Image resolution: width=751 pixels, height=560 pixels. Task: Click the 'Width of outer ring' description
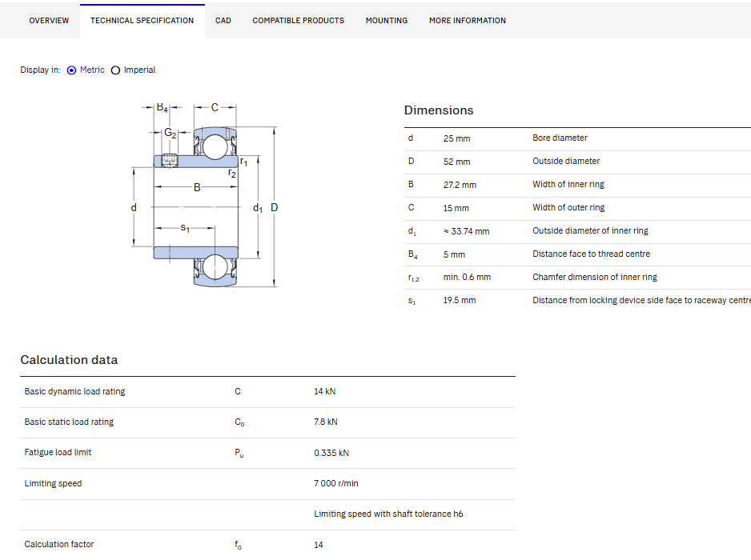pos(568,207)
